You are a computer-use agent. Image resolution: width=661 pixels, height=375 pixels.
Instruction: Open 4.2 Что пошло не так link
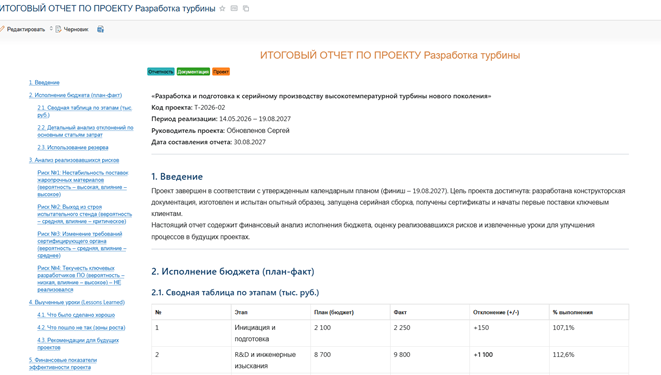tap(81, 327)
